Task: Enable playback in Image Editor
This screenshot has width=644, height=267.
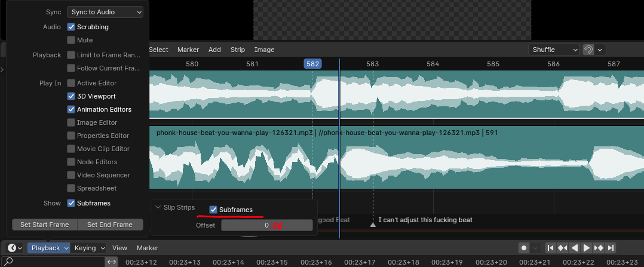Action: point(70,122)
